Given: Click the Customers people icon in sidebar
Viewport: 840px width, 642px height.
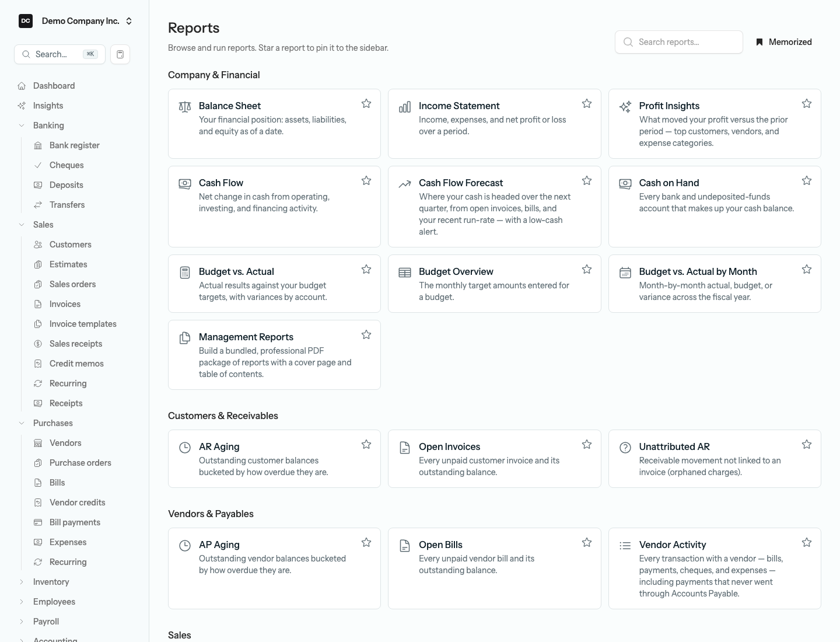Looking at the screenshot, I should [x=38, y=245].
